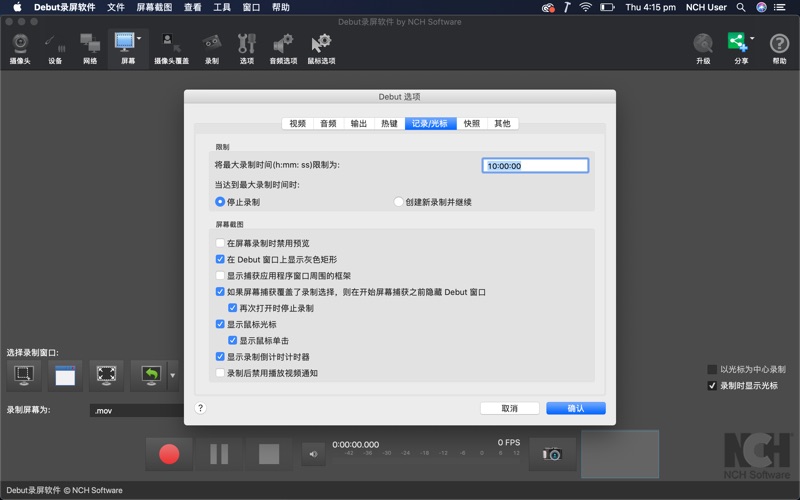
Task: Click the maximum recording time field
Action: tap(535, 166)
